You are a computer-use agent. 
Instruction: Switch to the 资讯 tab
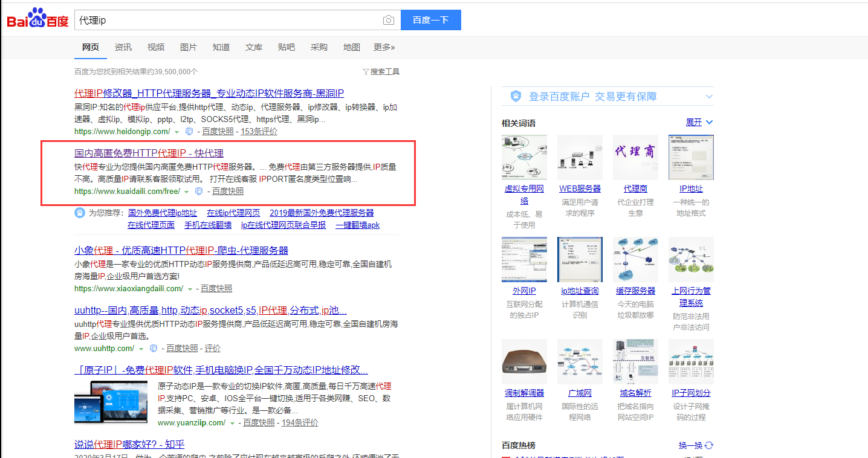tap(123, 47)
